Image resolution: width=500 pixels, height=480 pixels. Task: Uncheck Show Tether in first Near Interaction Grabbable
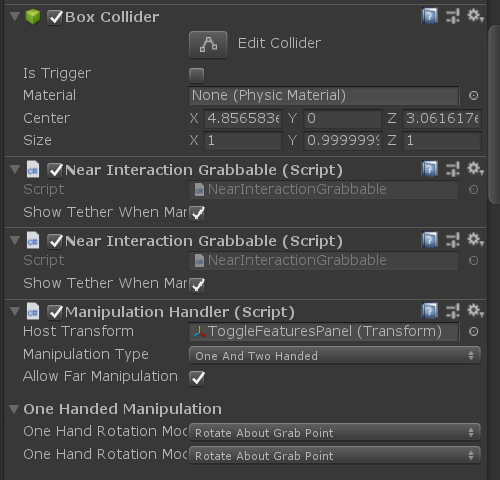point(197,213)
